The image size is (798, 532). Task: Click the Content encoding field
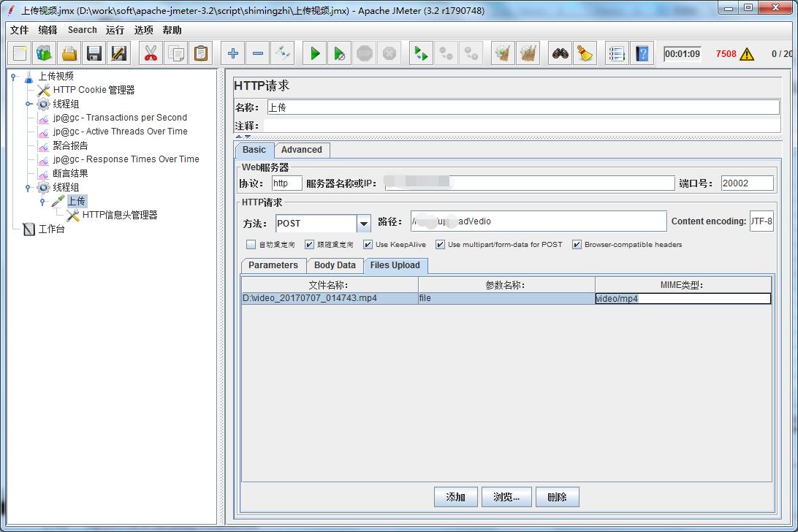761,221
